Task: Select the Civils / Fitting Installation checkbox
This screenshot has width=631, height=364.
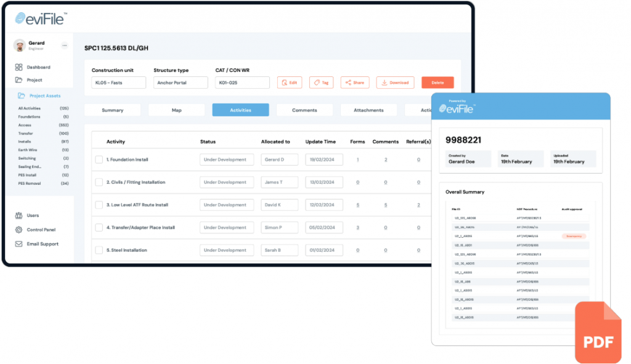Action: [99, 182]
